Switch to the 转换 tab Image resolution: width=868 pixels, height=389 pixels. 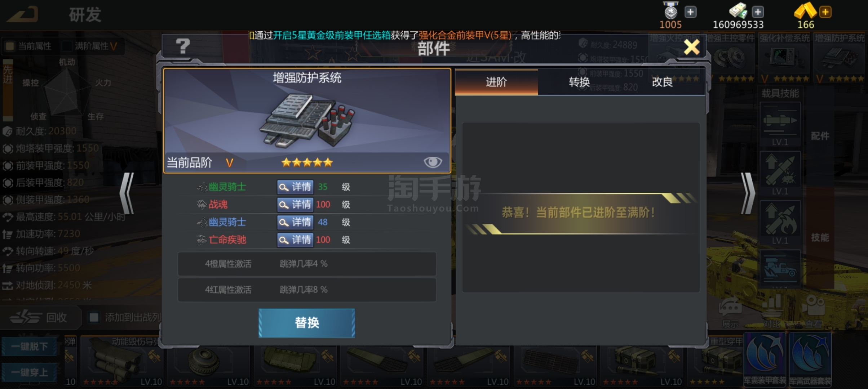coord(579,82)
